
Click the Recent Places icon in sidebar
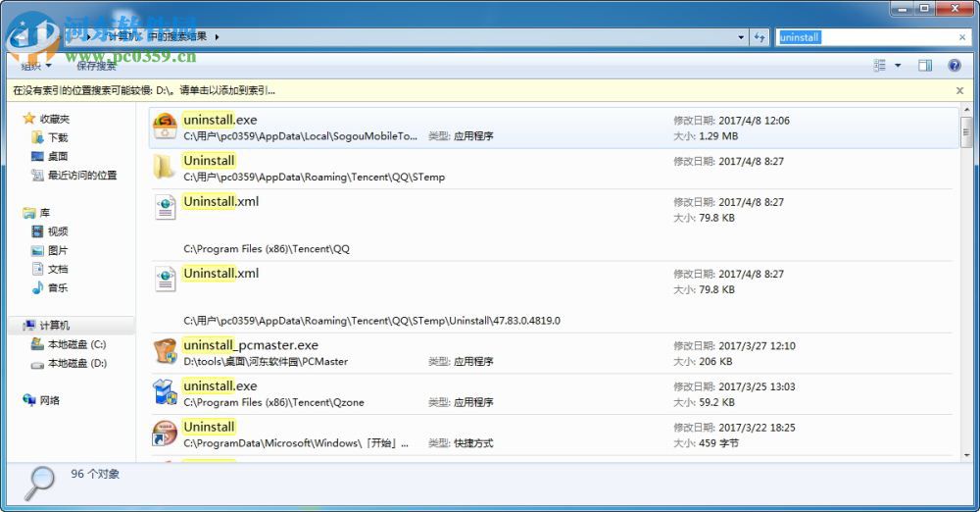tap(37, 175)
